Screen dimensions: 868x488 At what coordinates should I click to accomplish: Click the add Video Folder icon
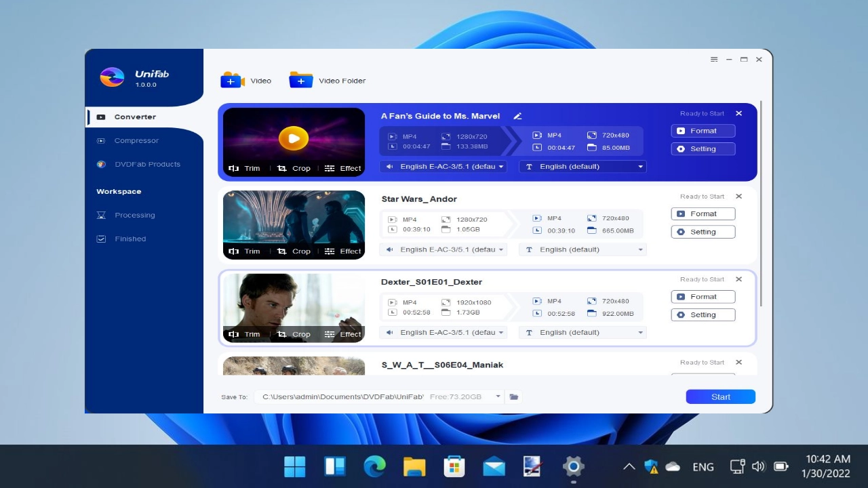pos(301,80)
